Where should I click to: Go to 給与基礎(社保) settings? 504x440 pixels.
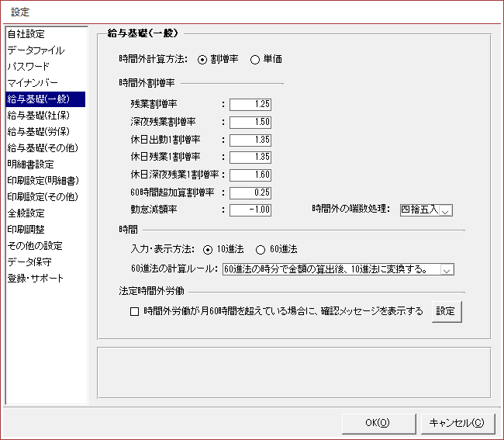pyautogui.click(x=36, y=116)
